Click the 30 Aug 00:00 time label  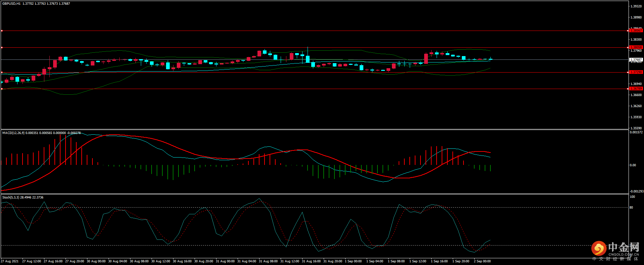pyautogui.click(x=96, y=261)
